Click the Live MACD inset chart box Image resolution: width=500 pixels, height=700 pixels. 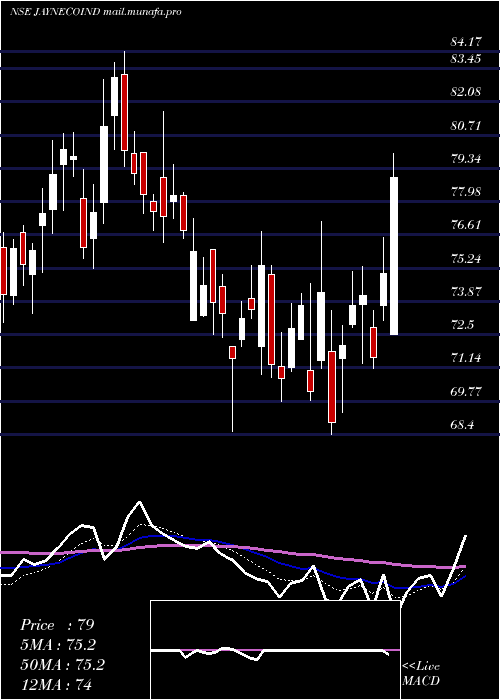pyautogui.click(x=275, y=650)
